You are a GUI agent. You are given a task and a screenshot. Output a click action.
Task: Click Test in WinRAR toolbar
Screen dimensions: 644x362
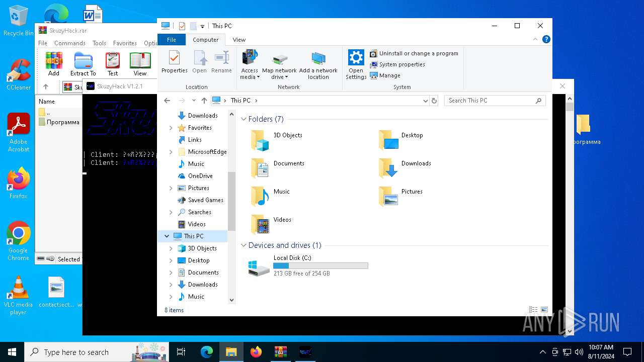tap(113, 64)
